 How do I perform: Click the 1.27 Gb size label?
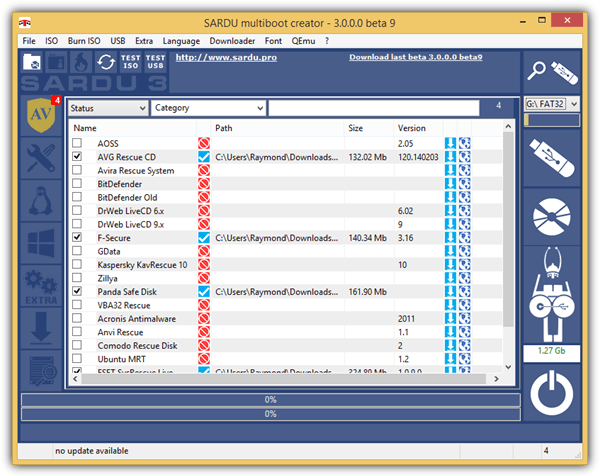pyautogui.click(x=551, y=351)
